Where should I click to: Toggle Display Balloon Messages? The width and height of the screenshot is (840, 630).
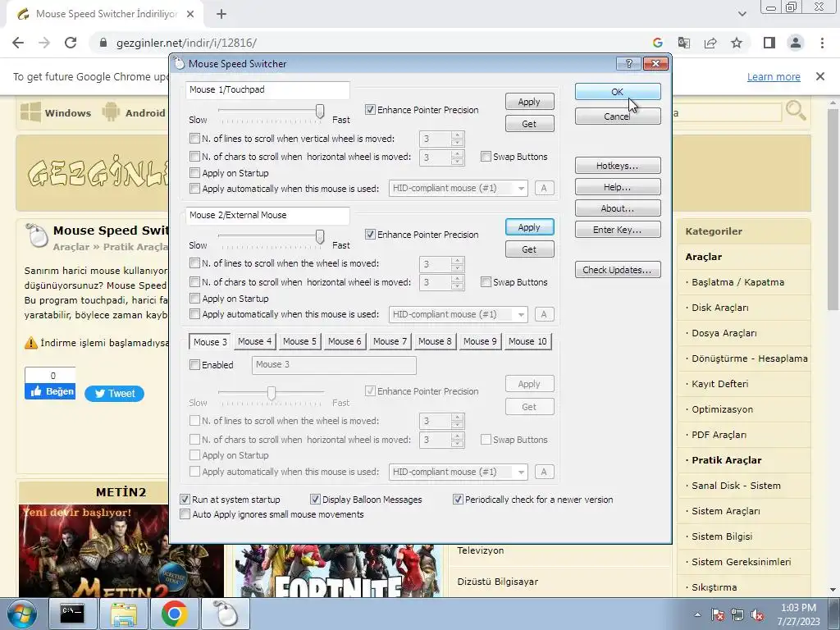(x=315, y=500)
